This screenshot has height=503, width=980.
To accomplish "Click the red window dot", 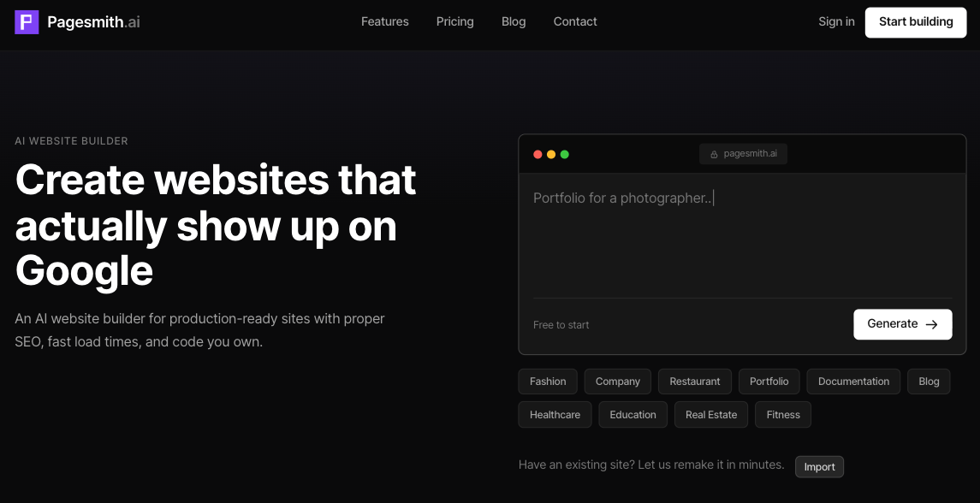I will coord(538,154).
